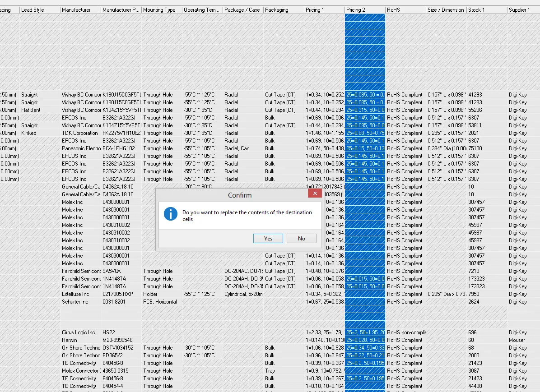The image size is (540, 392).
Task: Click the Cirrus Logic Inc manufacturer cell
Action: point(80,332)
